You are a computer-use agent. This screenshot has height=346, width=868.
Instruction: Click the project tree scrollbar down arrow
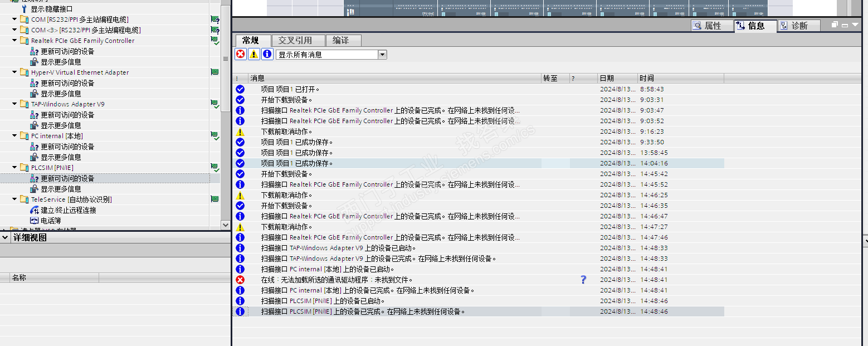[x=225, y=225]
